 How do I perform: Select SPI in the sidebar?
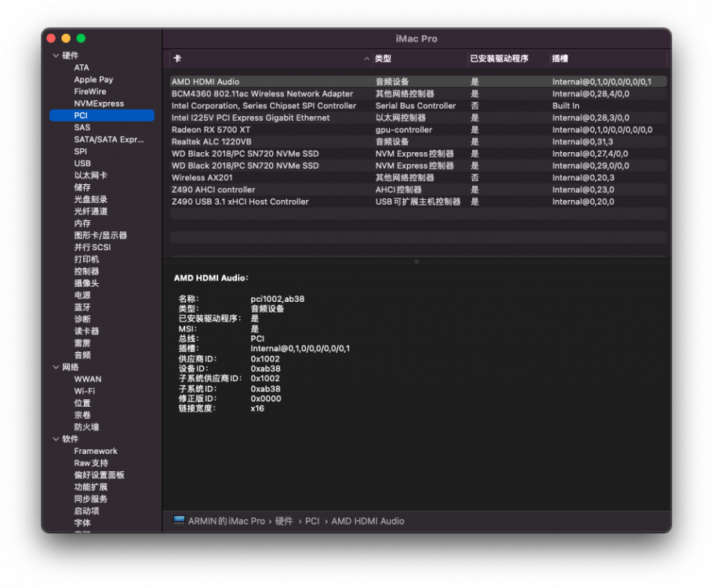click(81, 151)
